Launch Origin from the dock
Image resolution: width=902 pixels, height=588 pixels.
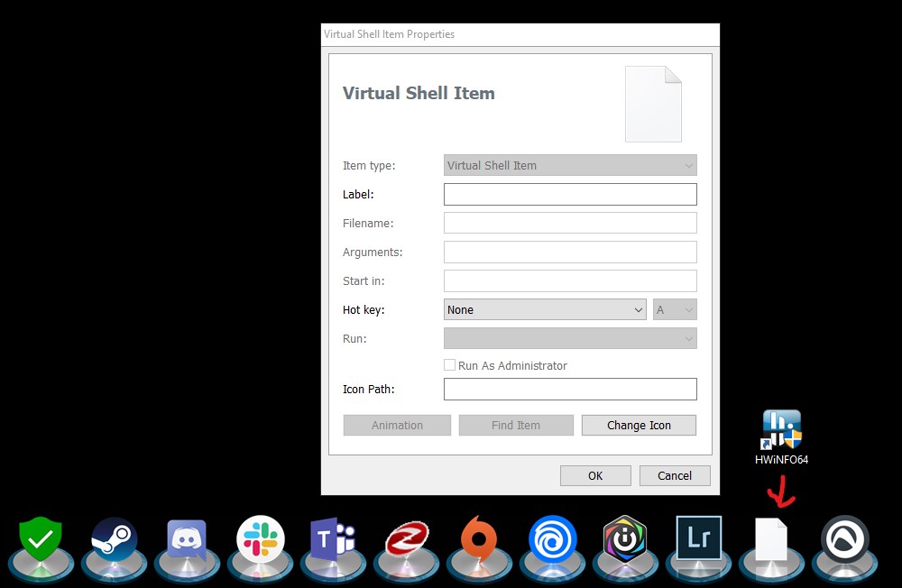(x=479, y=541)
